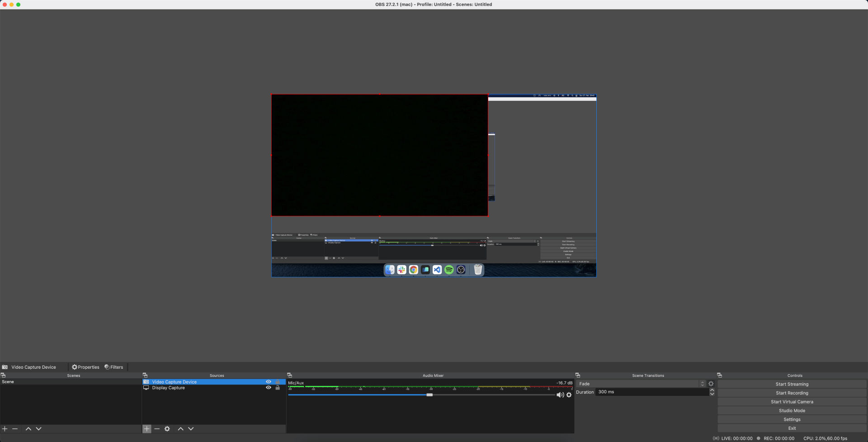Select the Video Capture Device source row

[x=214, y=382]
